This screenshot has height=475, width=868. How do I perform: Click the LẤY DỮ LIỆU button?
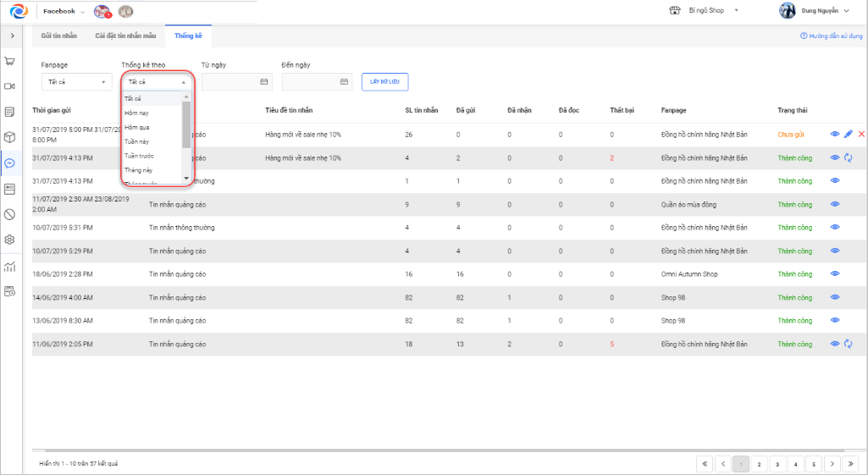pos(385,81)
